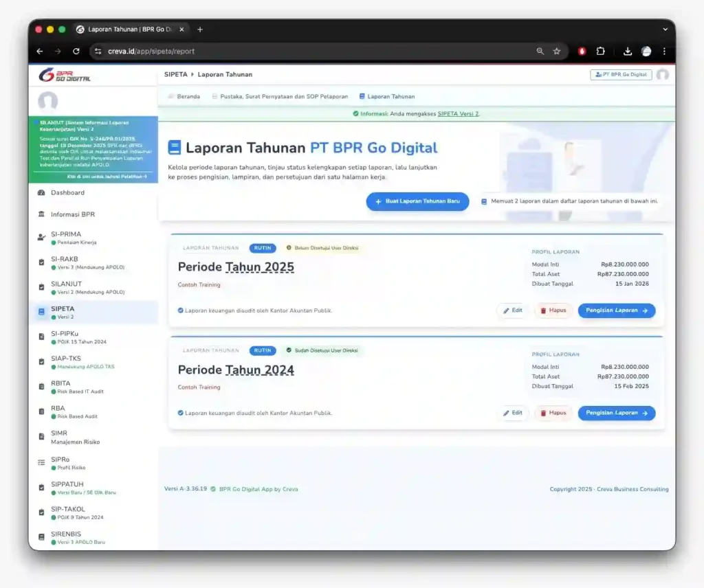Click the user avatar in top-right header
Screen dimensions: 704x588
pyautogui.click(x=662, y=75)
